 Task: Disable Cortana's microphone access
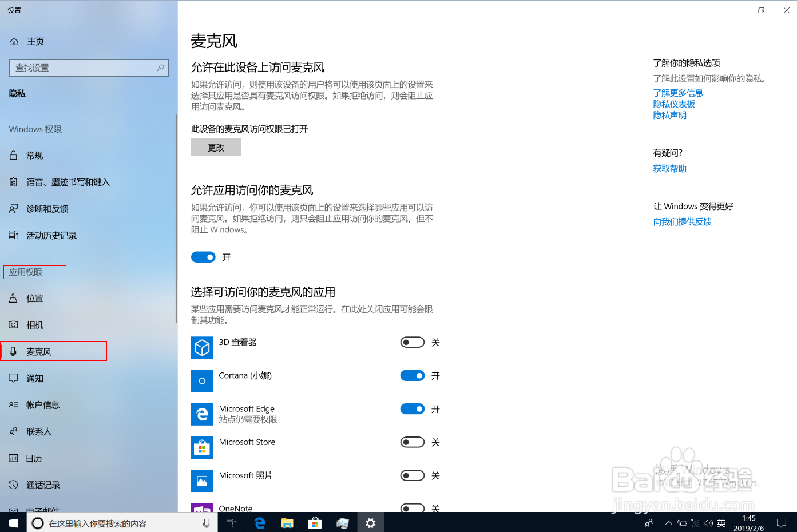click(412, 375)
